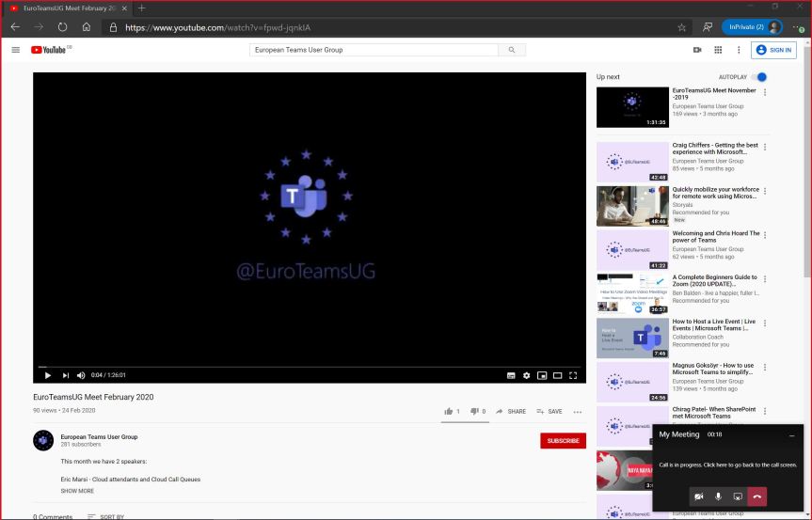Click the SIGN IN button
Image resolution: width=812 pixels, height=520 pixels.
pos(773,50)
